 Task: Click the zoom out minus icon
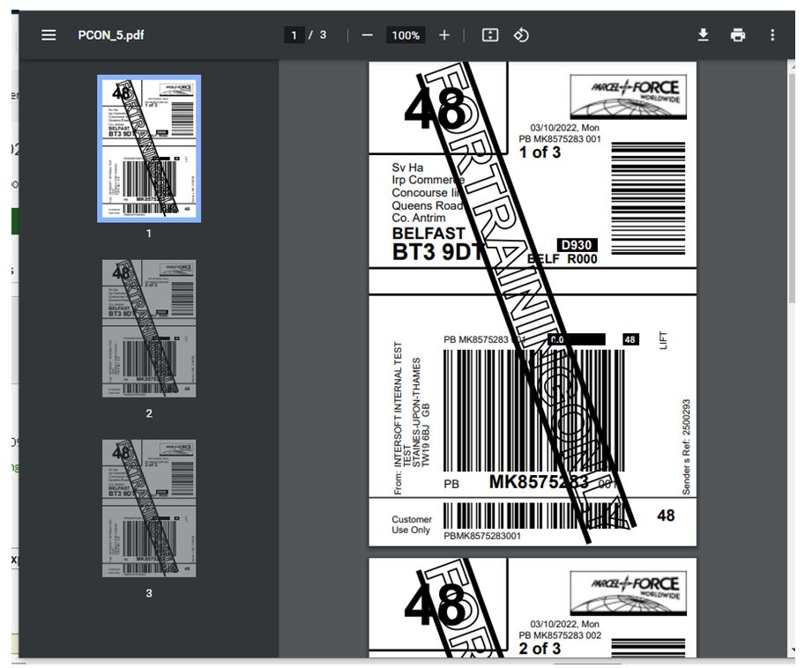368,35
